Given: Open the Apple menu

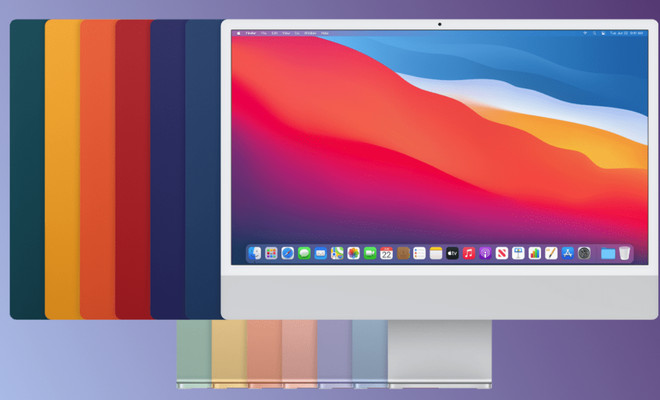Looking at the screenshot, I should (239, 33).
